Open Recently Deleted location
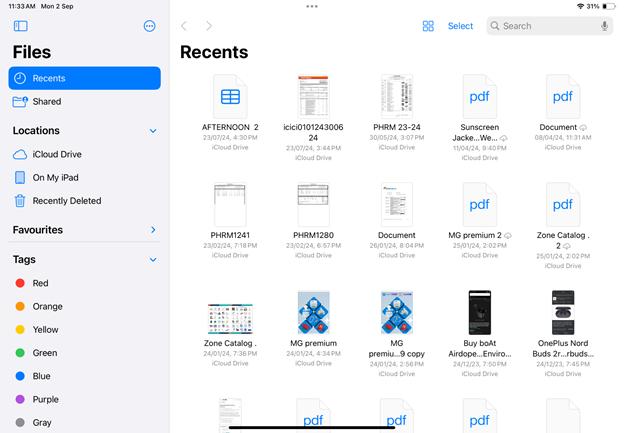 pos(84,201)
